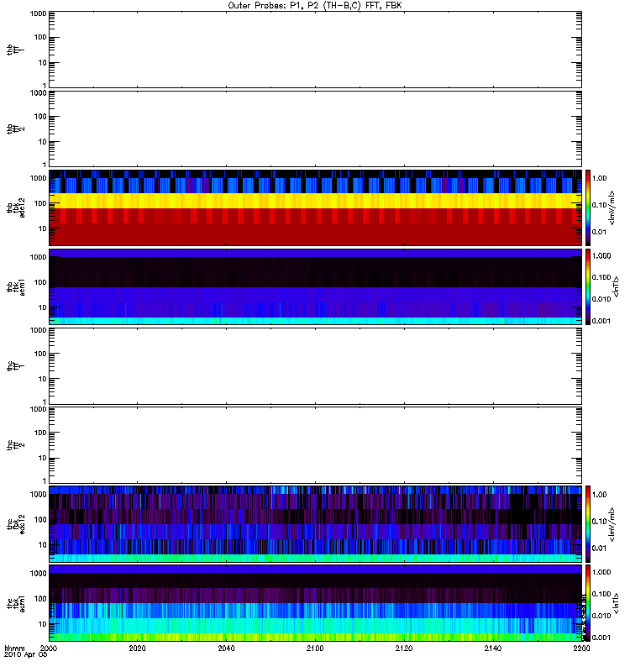Screen dimensions: 630x672
Task: Click the "<|nT|>" unit label beside thc scm1 color bar
Action: [616, 603]
